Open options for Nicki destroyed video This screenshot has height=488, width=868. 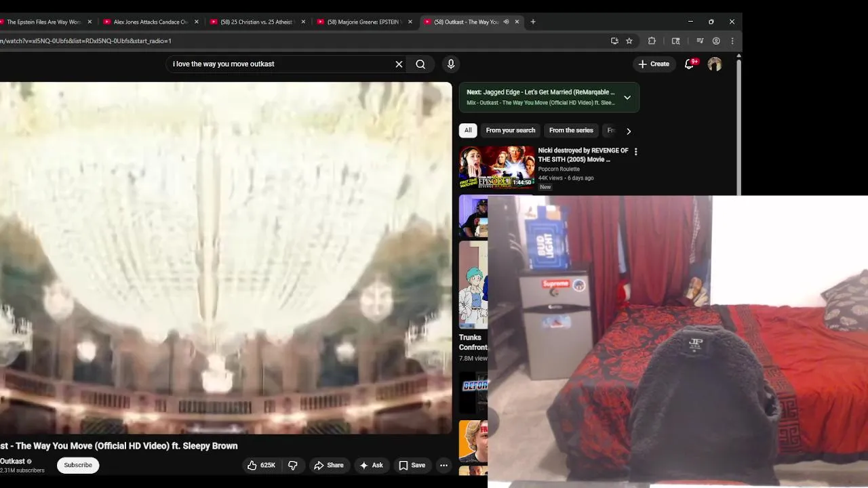(635, 152)
